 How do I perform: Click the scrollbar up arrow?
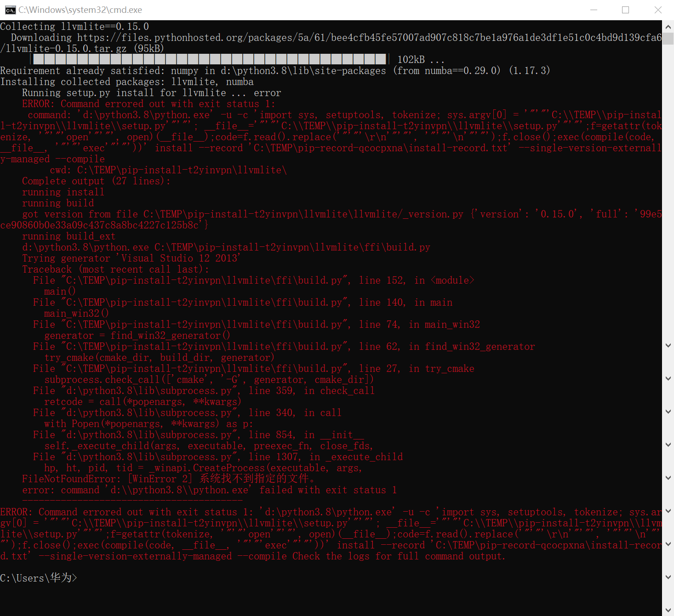[668, 27]
